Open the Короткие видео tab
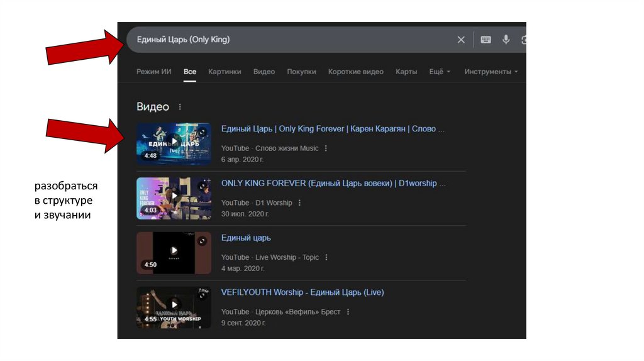 (356, 72)
